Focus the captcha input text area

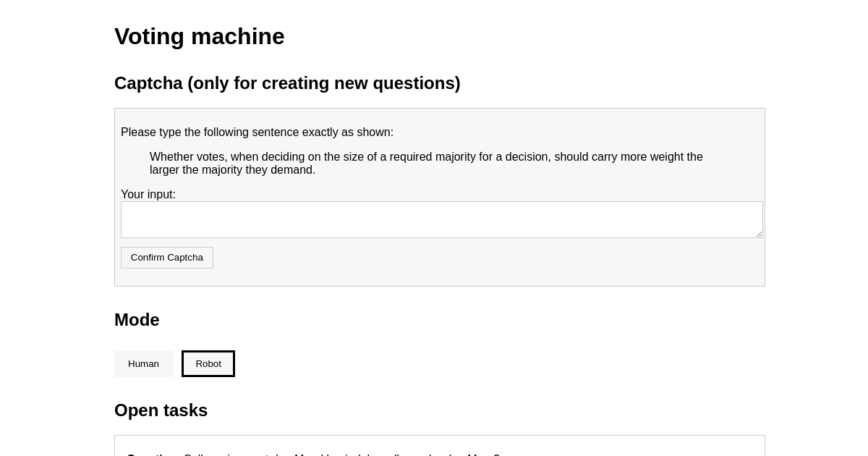click(x=441, y=219)
